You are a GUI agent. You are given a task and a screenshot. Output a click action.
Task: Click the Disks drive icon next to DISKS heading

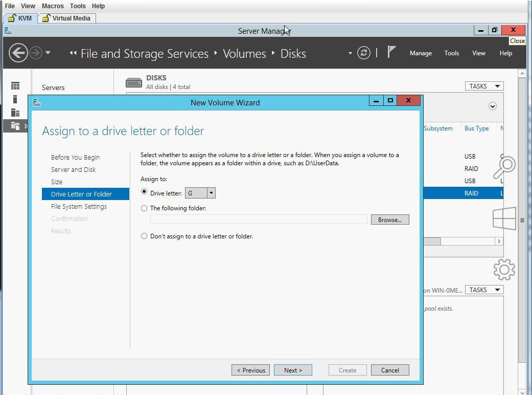coord(134,82)
